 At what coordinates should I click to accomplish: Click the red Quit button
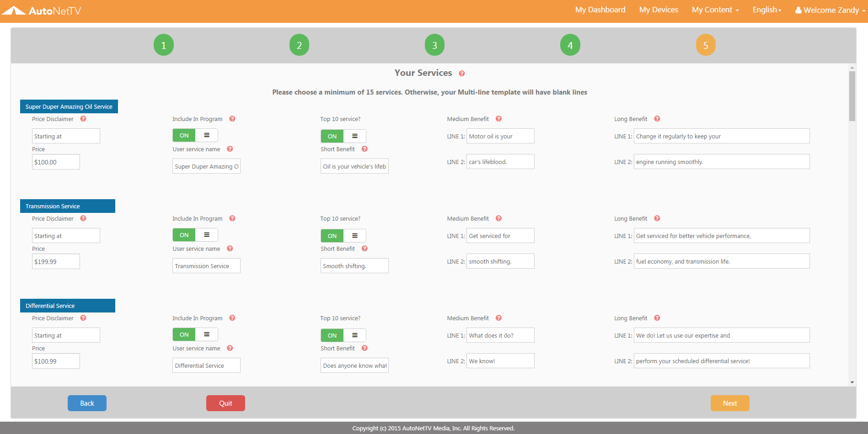tap(225, 403)
